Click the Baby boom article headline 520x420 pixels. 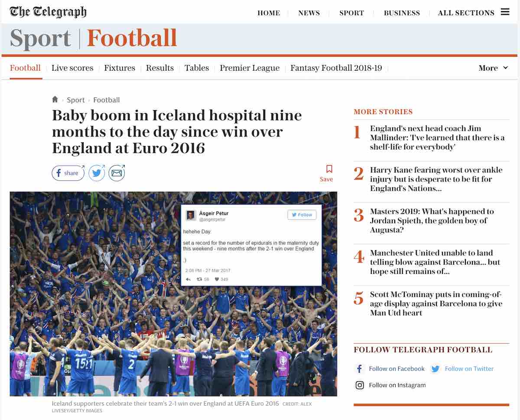tap(177, 132)
